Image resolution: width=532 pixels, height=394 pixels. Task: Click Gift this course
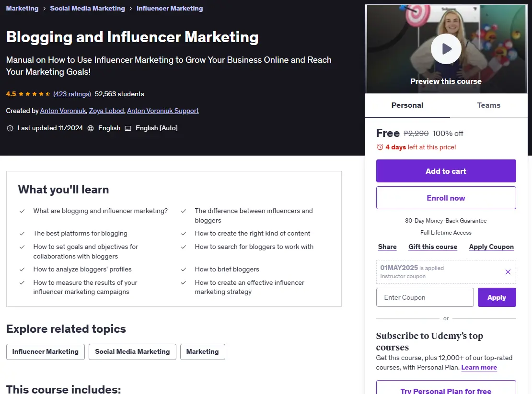(433, 247)
